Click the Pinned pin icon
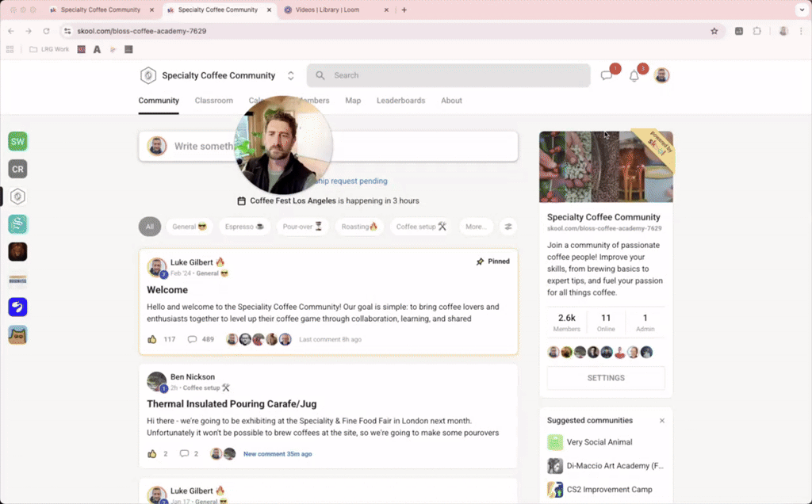 click(x=480, y=262)
